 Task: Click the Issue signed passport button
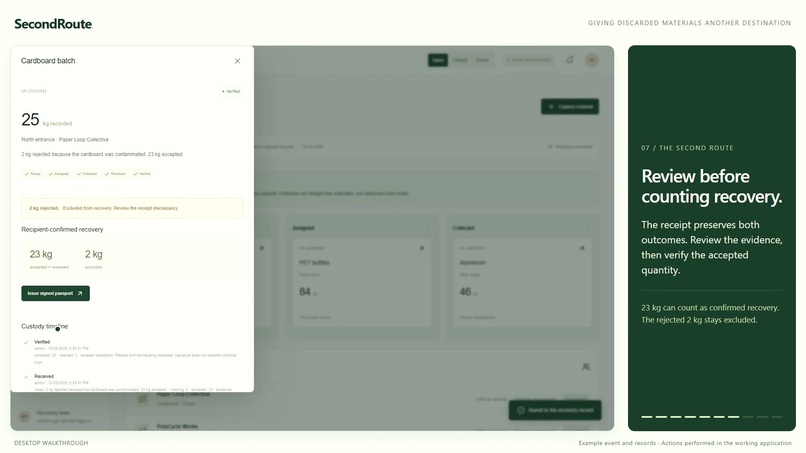(x=56, y=293)
